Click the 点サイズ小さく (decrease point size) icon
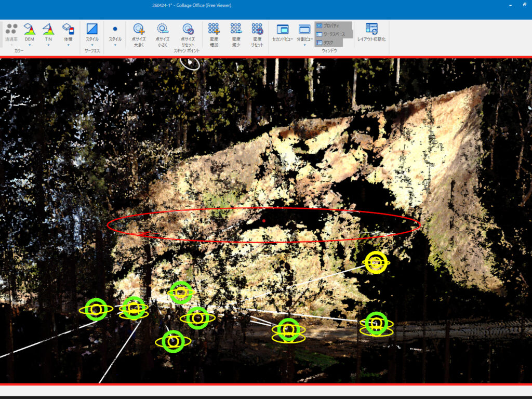This screenshot has height=399, width=532. coord(163,30)
